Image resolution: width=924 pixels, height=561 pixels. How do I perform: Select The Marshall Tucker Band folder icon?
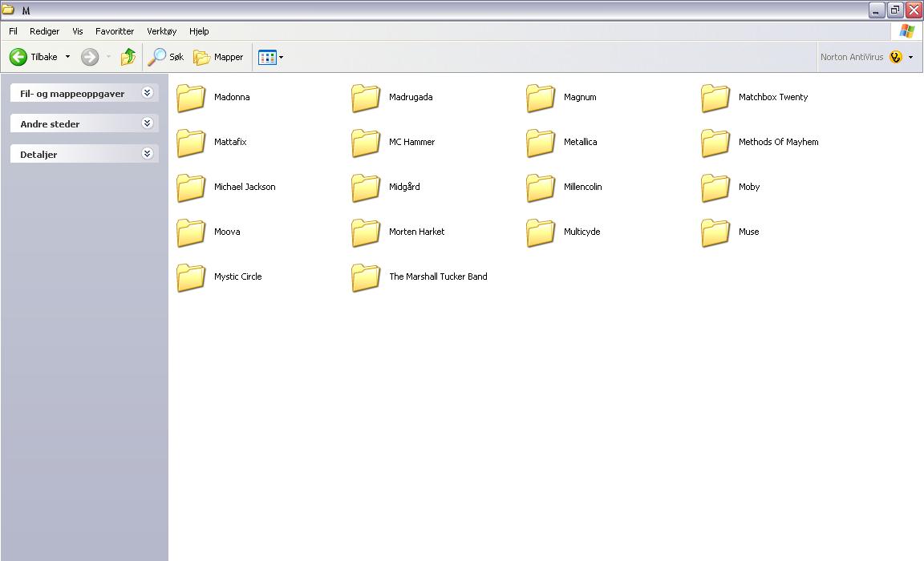pos(366,277)
